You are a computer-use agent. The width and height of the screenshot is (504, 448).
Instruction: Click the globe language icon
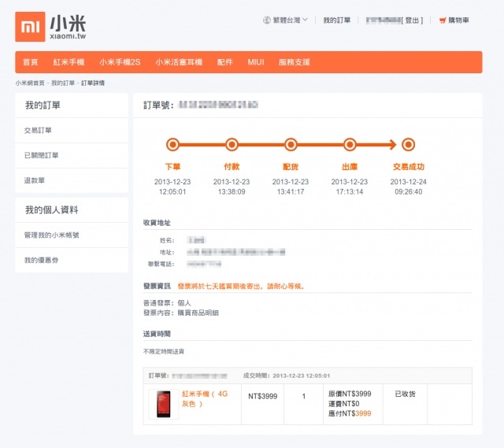pyautogui.click(x=266, y=20)
